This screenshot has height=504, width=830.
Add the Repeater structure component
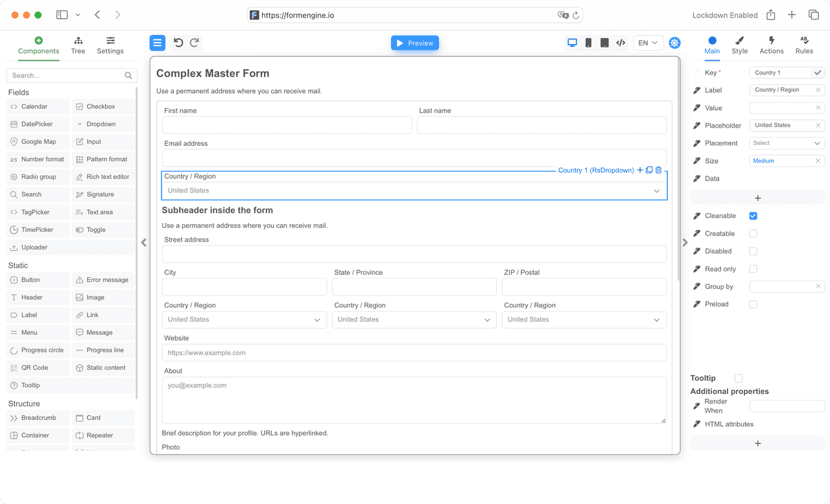pyautogui.click(x=103, y=435)
